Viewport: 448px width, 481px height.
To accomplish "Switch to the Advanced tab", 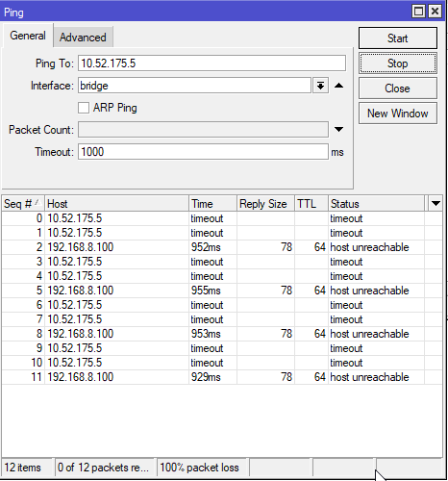I will 83,38.
